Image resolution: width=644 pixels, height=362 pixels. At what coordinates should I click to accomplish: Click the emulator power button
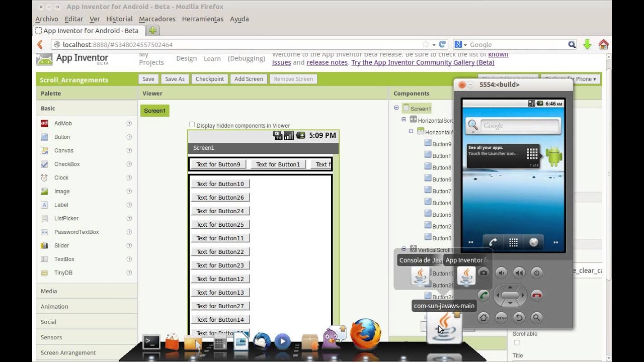click(537, 273)
